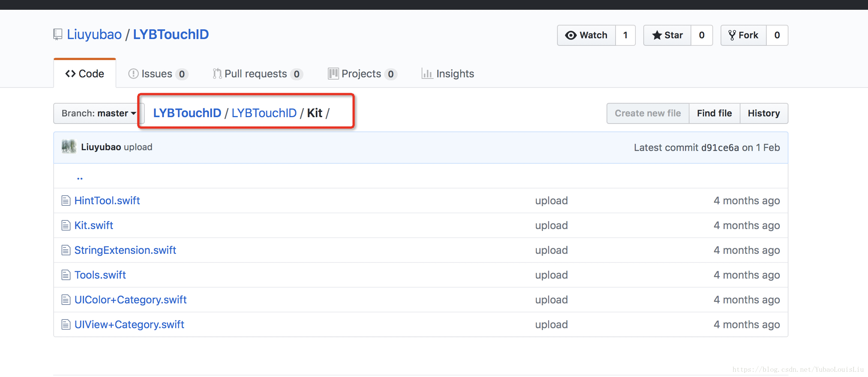The image size is (868, 377).
Task: Click the file icon beside UIView+Category.swift
Action: tap(66, 325)
